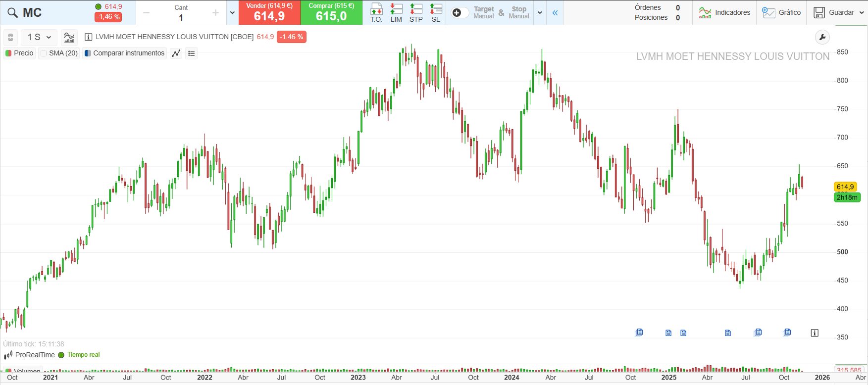Click the line drawing icon in legend row
The width and height of the screenshot is (868, 385).
[x=176, y=53]
